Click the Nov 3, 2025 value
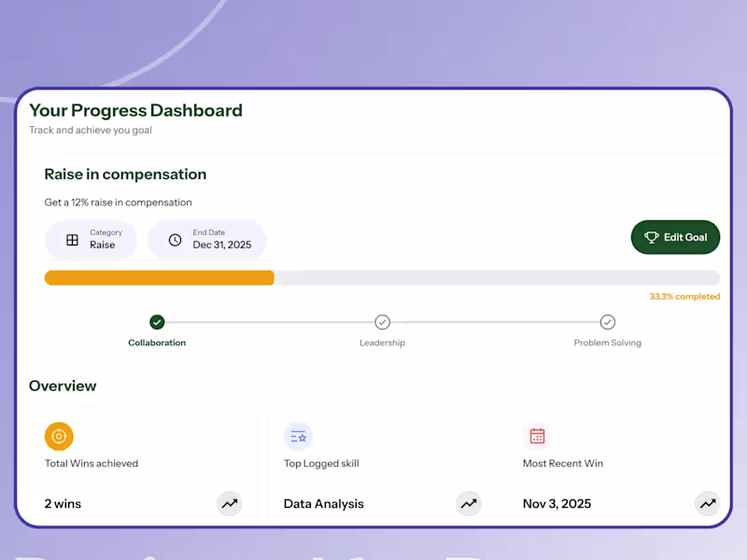Image resolution: width=747 pixels, height=560 pixels. 557,504
